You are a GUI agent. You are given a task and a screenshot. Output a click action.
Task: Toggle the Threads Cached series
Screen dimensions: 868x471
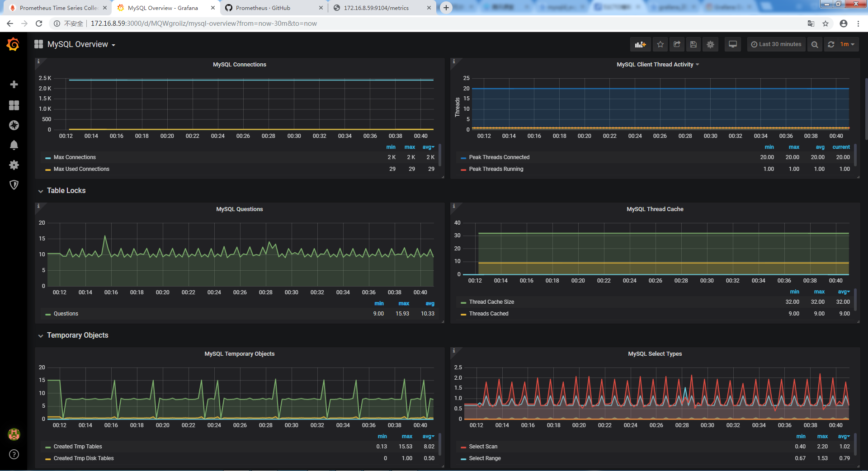(489, 314)
